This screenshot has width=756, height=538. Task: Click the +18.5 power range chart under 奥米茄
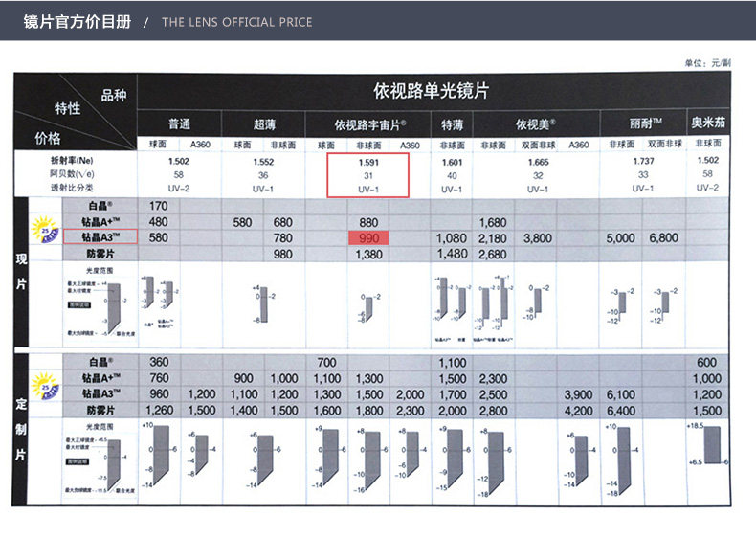707,444
